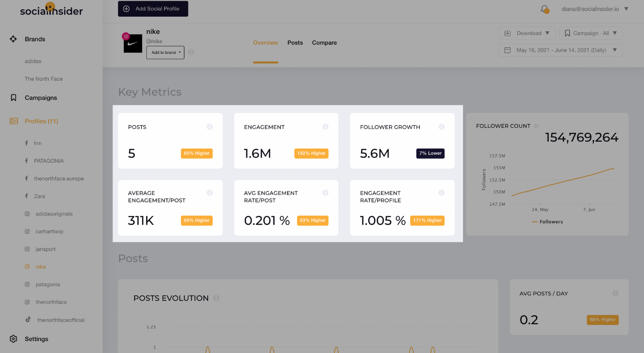Click the info icon on Posts card
Viewport: 644px width, 353px height.
[210, 127]
